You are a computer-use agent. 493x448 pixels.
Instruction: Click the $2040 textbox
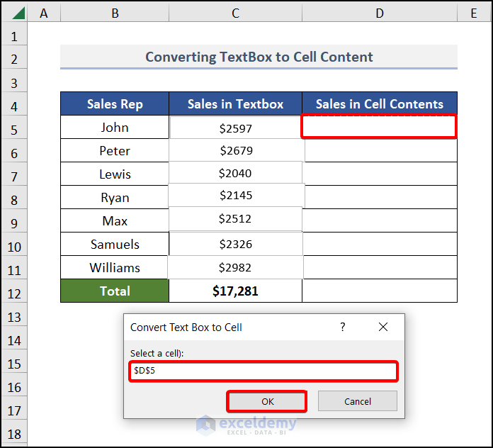pos(235,173)
